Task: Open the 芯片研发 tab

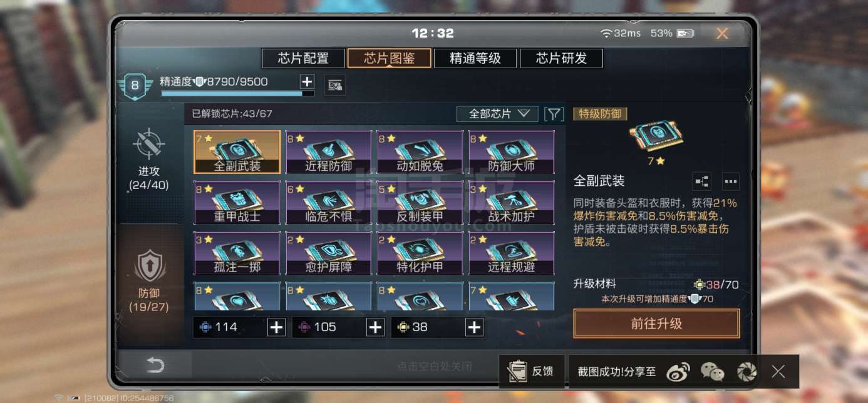Action: click(561, 58)
